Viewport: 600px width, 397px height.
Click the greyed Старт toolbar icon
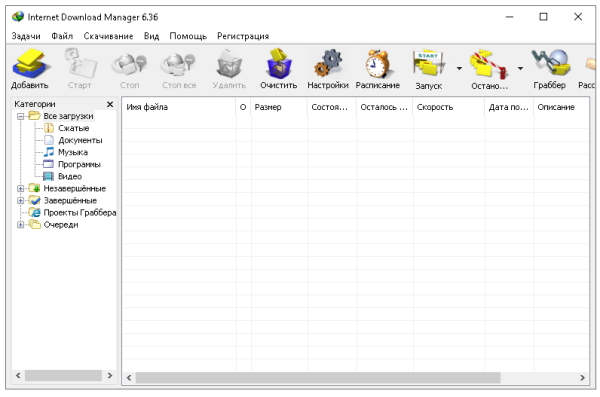[80, 63]
